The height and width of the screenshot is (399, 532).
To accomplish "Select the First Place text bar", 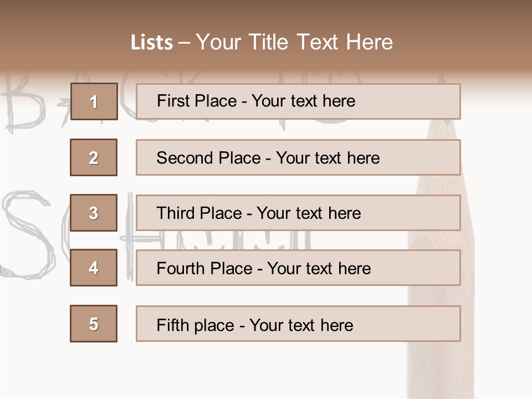I will click(298, 101).
